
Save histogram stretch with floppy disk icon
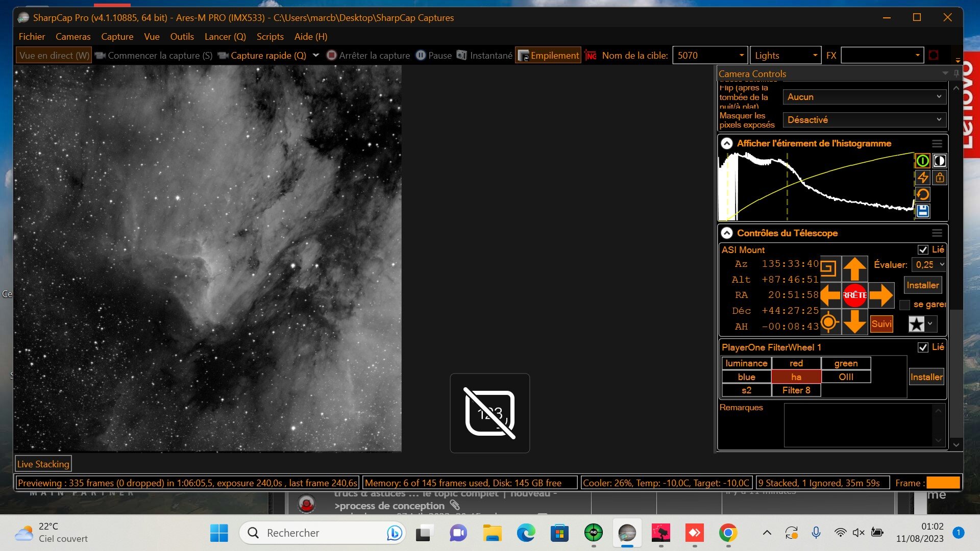coord(923,211)
